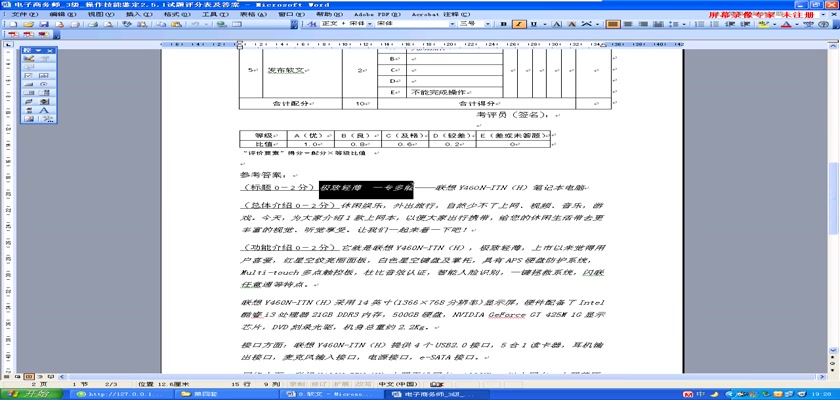The height and width of the screenshot is (400, 840).
Task: Toggle Underline formatting
Action: (534, 25)
